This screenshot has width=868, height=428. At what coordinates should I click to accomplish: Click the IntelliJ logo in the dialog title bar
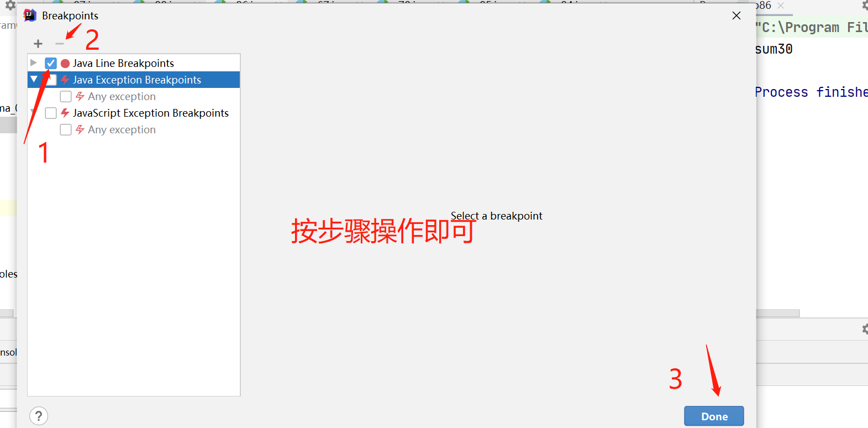(x=30, y=15)
